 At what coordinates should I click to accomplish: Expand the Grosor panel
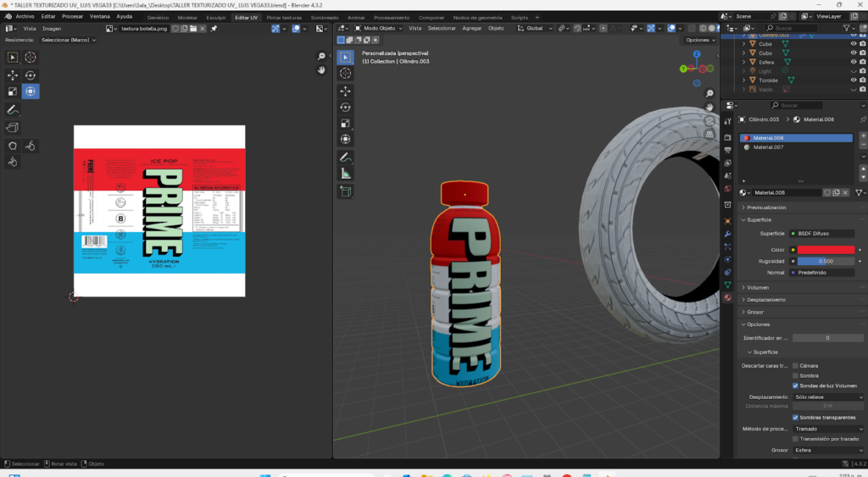(802, 312)
